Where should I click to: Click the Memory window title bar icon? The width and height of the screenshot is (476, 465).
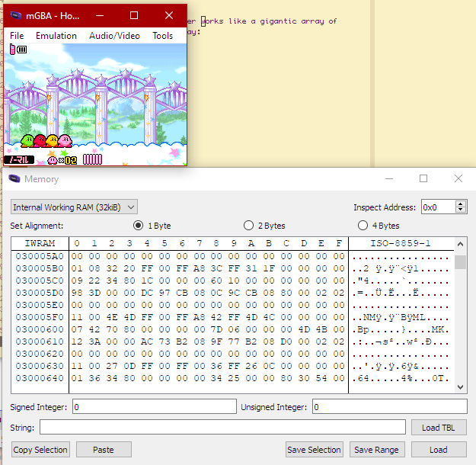coord(14,179)
